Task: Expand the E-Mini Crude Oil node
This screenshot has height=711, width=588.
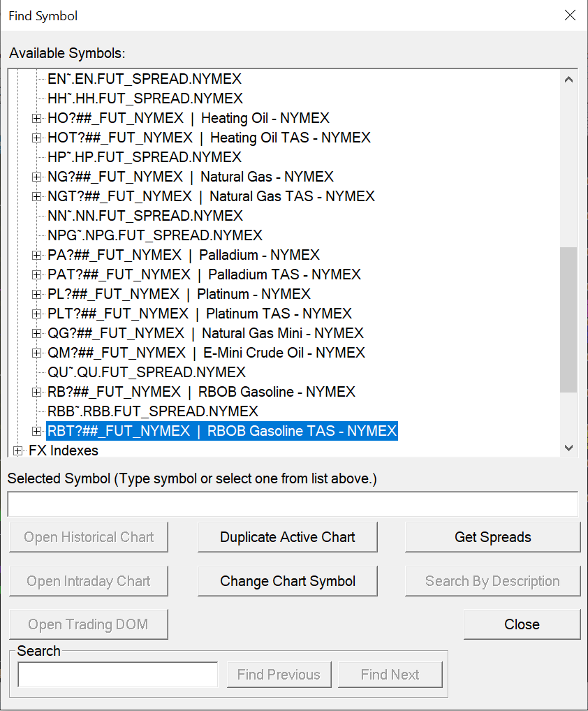Action: coord(37,353)
